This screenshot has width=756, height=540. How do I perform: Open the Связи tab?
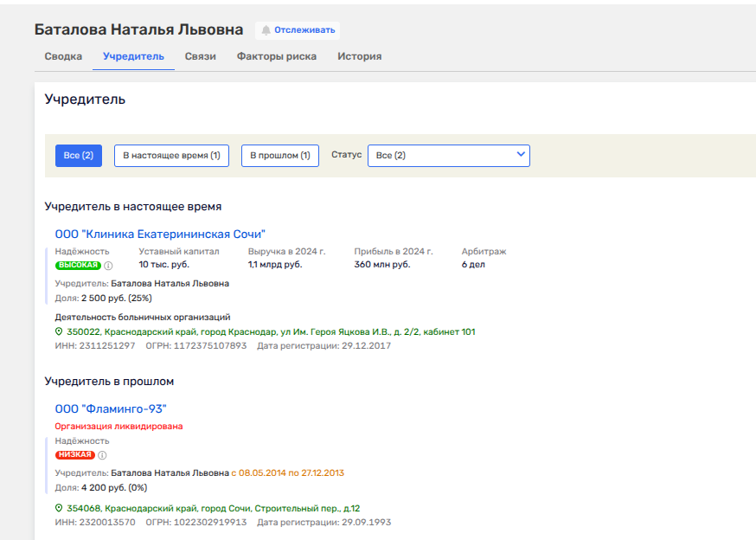(x=200, y=56)
